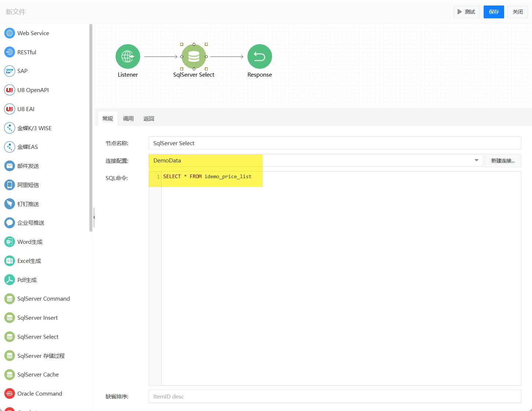Open the 返回 tab
The width and height of the screenshot is (532, 411).
coord(149,119)
